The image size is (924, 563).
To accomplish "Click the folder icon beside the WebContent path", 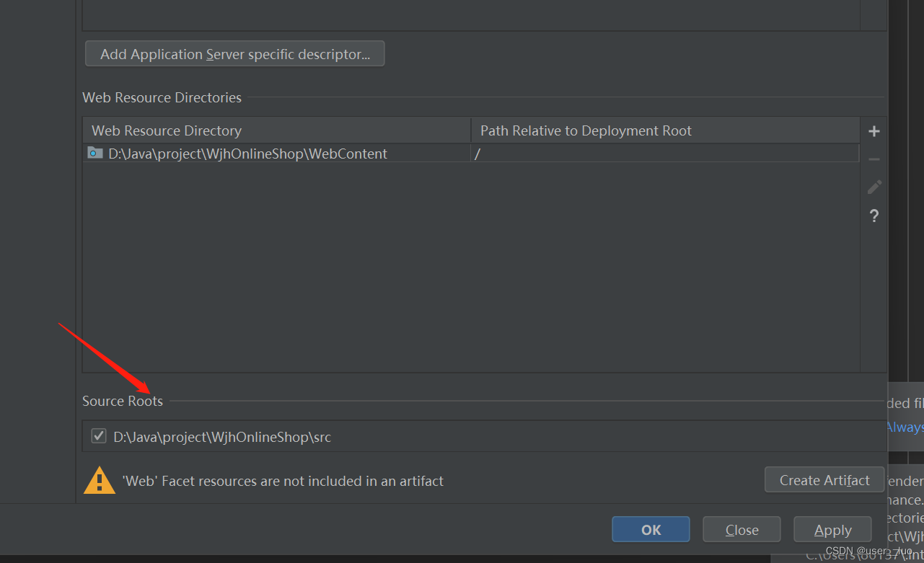I will [x=94, y=153].
